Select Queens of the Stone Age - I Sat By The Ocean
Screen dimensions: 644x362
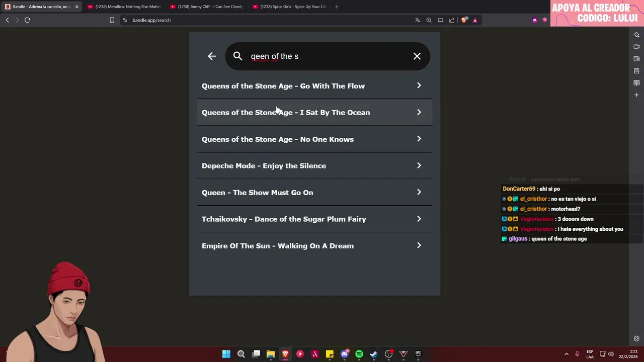point(314,113)
